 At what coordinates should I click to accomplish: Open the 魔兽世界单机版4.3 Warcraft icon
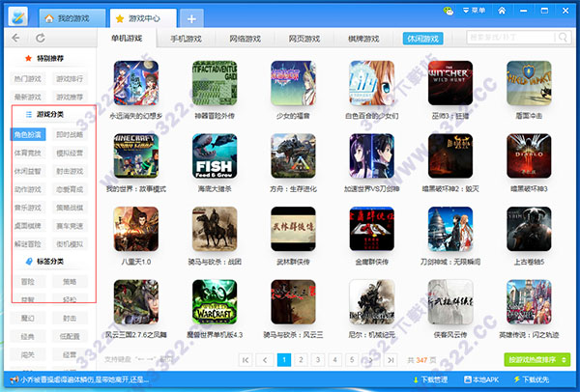[x=215, y=302]
